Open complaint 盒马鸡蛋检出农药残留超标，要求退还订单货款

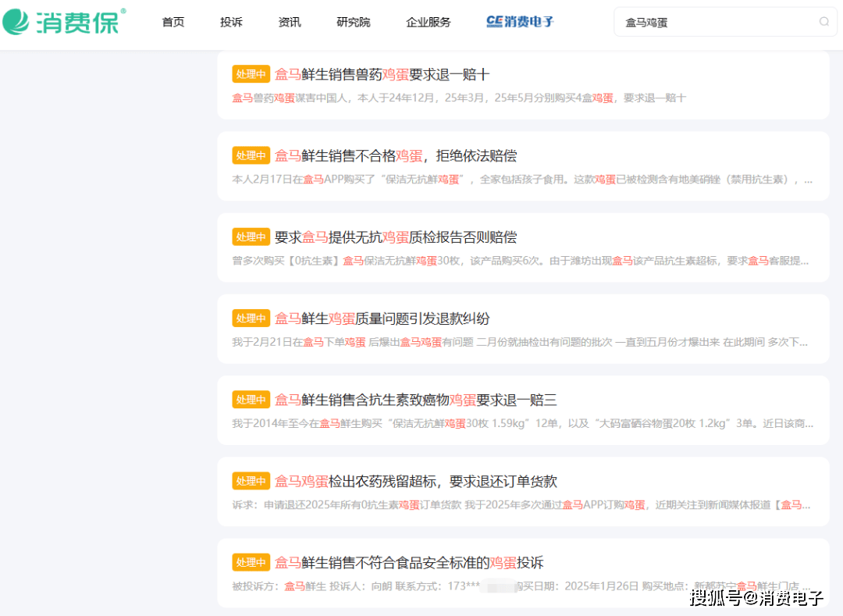click(415, 482)
